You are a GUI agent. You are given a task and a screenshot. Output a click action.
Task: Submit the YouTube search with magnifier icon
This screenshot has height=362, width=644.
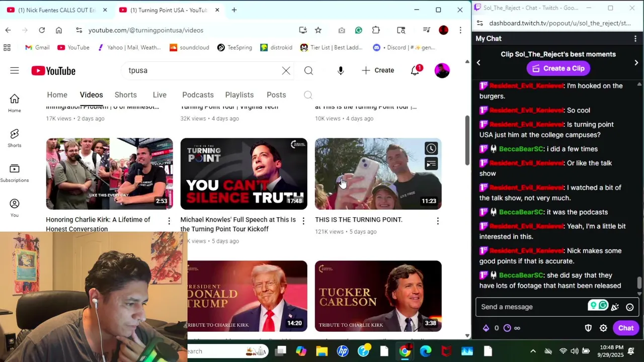[308, 70]
